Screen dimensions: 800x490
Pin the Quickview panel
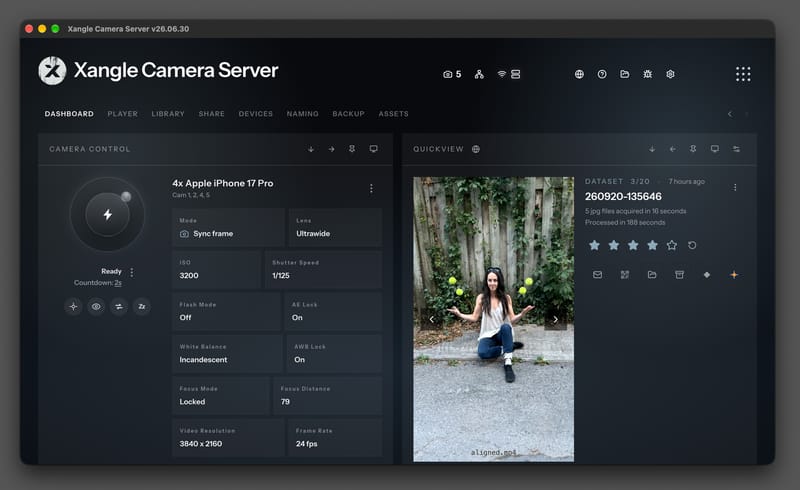pyautogui.click(x=693, y=149)
